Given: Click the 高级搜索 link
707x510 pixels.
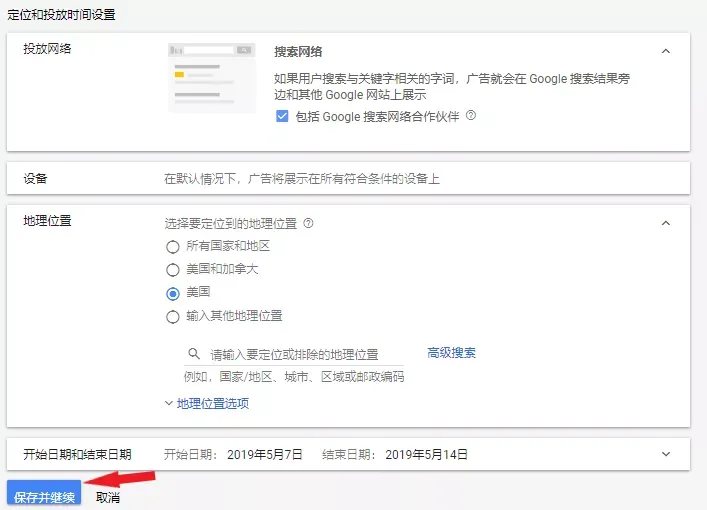Looking at the screenshot, I should pyautogui.click(x=451, y=353).
